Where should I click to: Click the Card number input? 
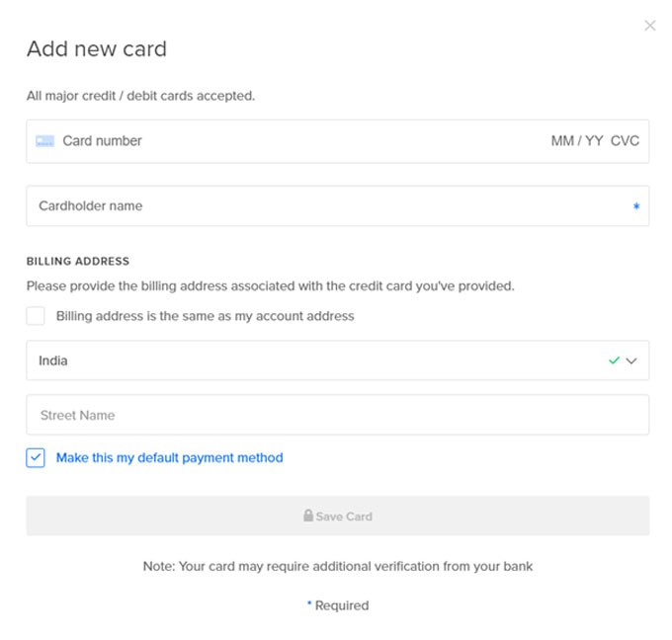(x=300, y=141)
